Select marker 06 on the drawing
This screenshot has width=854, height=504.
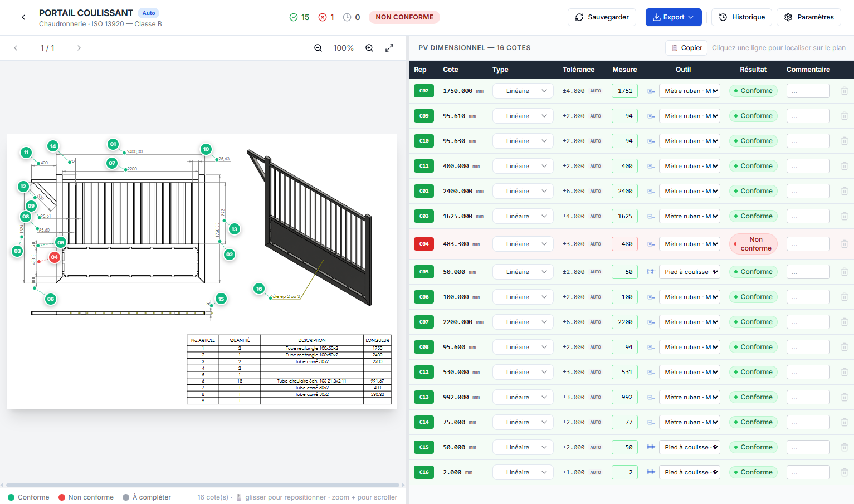point(51,299)
